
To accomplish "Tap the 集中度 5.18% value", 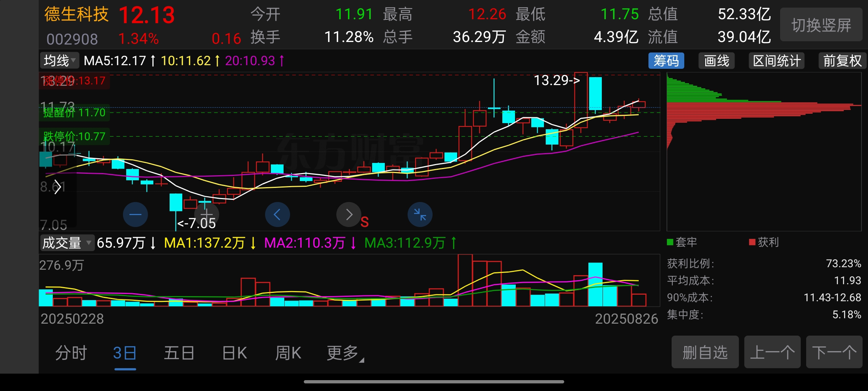I will [x=847, y=315].
